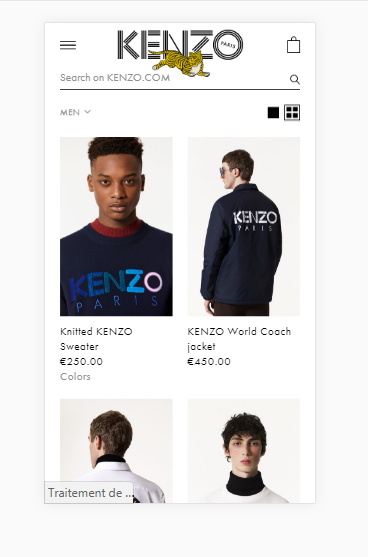This screenshot has height=557, width=368.
Task: Show Colors for the knitted sweater
Action: coord(75,377)
